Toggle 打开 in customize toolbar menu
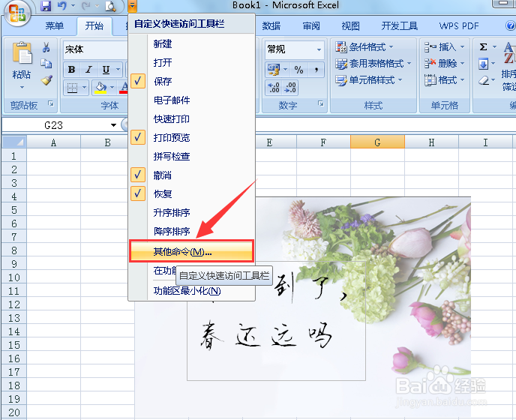This screenshot has width=516, height=420. tap(191, 62)
